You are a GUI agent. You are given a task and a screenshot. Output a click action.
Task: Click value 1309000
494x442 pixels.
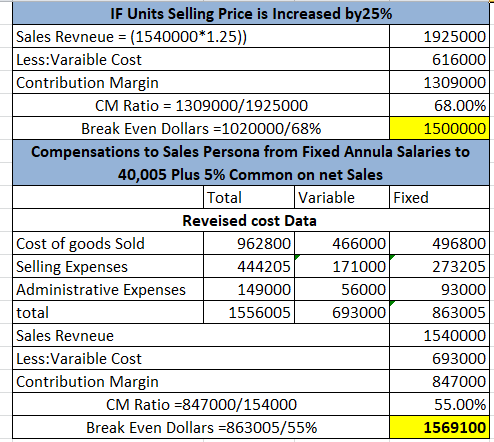click(x=439, y=82)
